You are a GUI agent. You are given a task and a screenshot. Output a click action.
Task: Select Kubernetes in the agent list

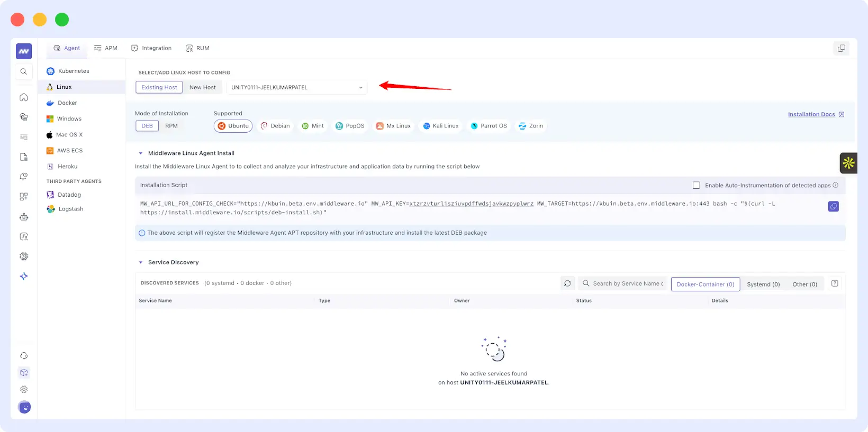point(73,71)
